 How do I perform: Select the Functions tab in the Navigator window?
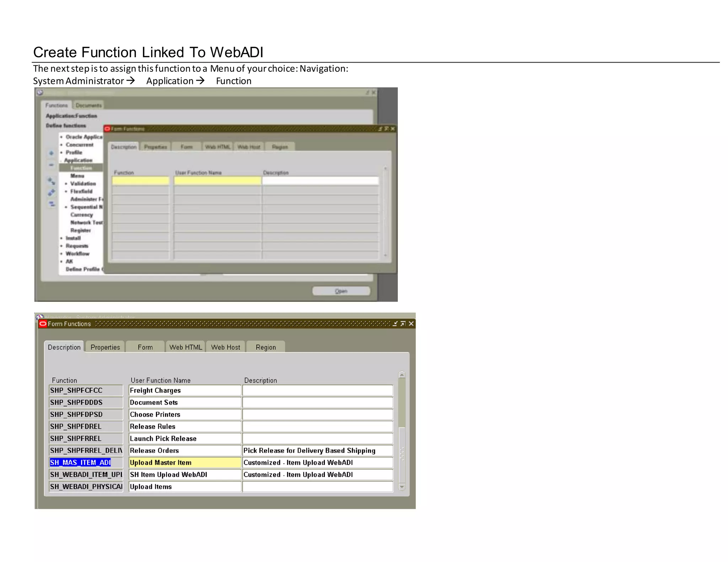(57, 105)
